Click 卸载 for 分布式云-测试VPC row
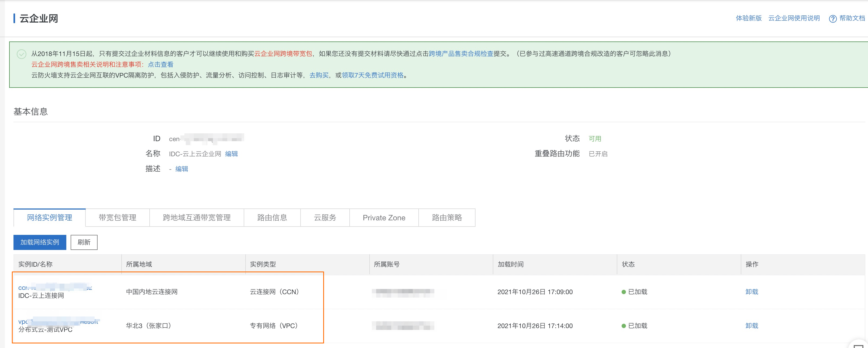This screenshot has height=348, width=868. pos(752,326)
